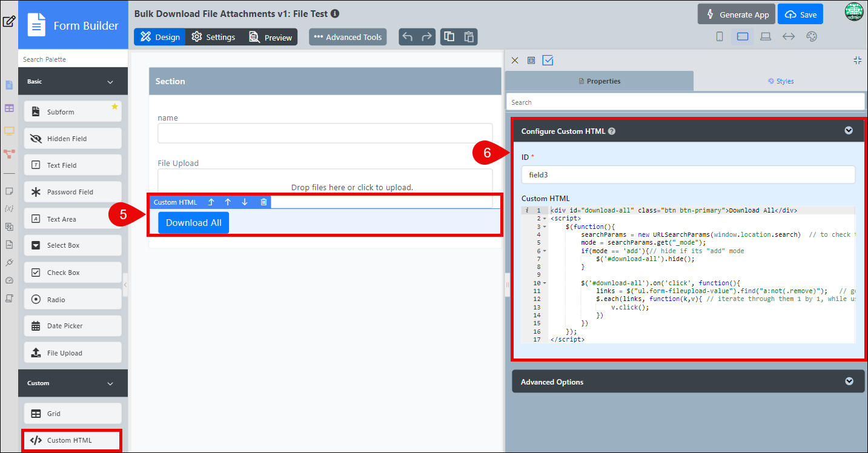Delete Custom HTML element trash icon
The width and height of the screenshot is (868, 453).
[x=263, y=202]
